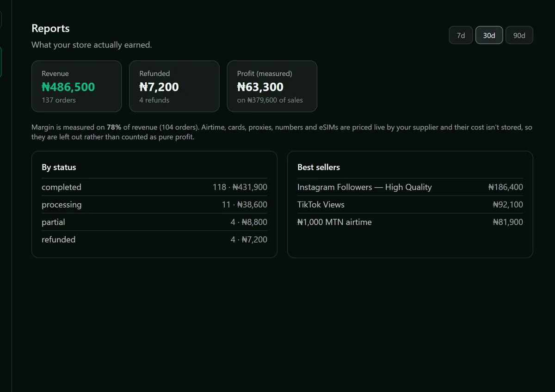
Task: Open the Revenue ₦486,500 card
Action: (76, 86)
